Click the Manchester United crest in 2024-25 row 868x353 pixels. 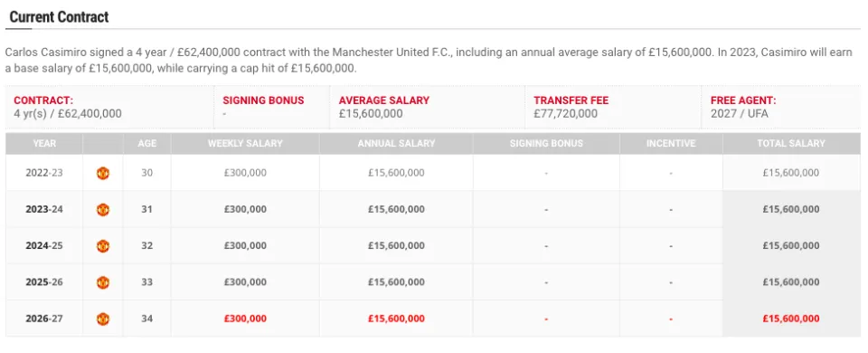coord(103,245)
